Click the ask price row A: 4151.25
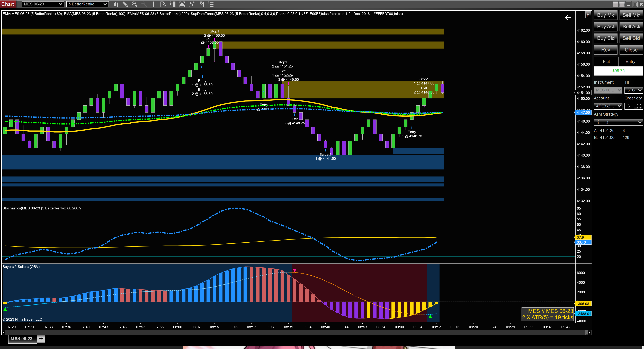The image size is (644, 349). [x=610, y=131]
